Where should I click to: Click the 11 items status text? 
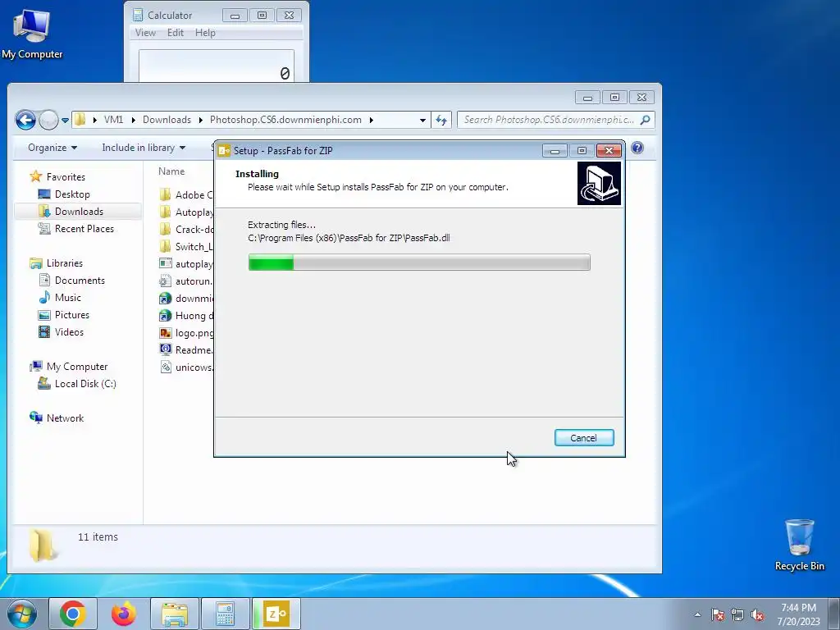(x=98, y=536)
